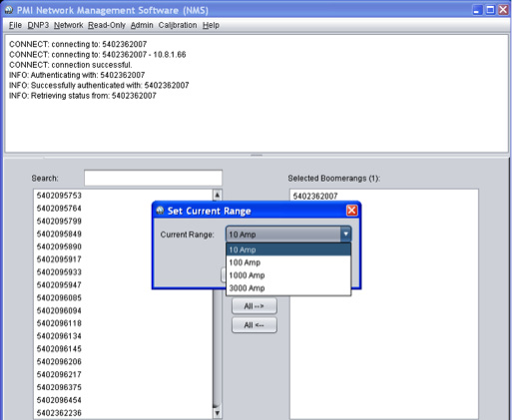Select boomerang 5402095764 in list
The height and width of the screenshot is (420, 512).
tap(123, 209)
